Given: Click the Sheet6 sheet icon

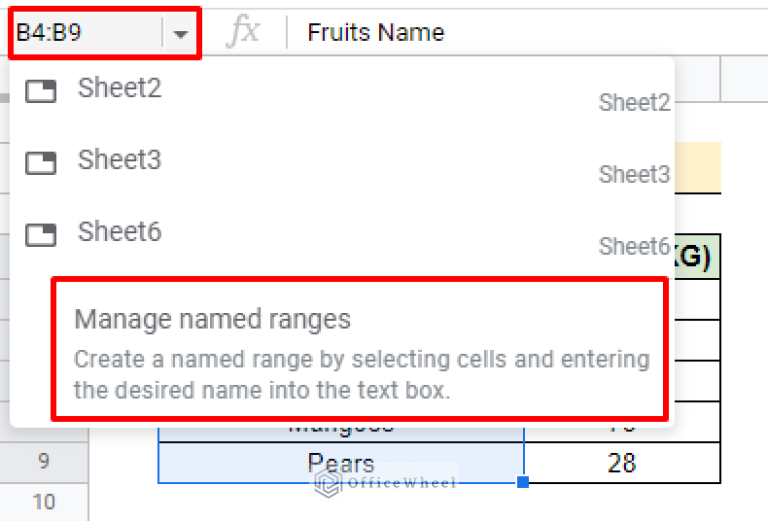Looking at the screenshot, I should tap(41, 235).
